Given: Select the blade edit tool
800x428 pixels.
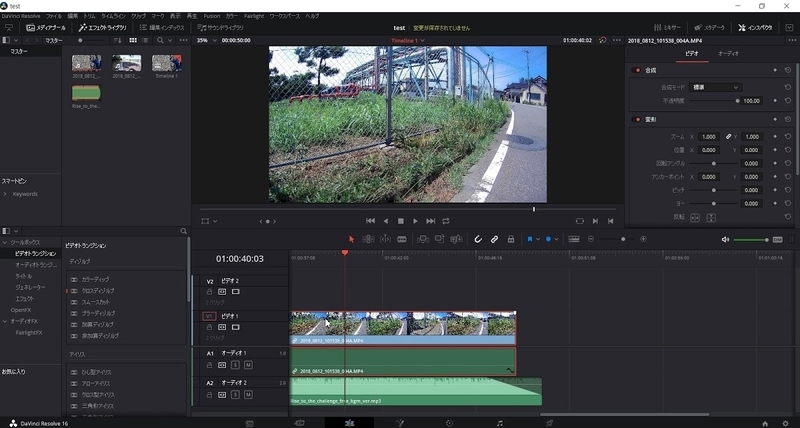Looking at the screenshot, I should 401,239.
